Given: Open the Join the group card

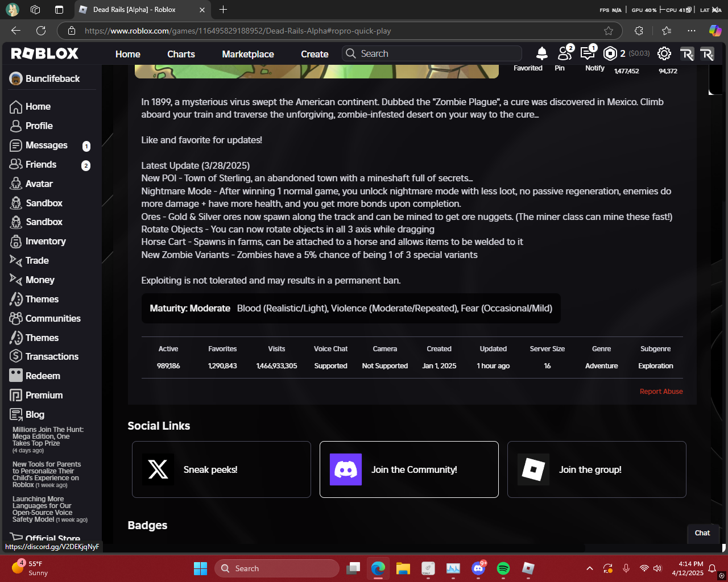Looking at the screenshot, I should (597, 469).
